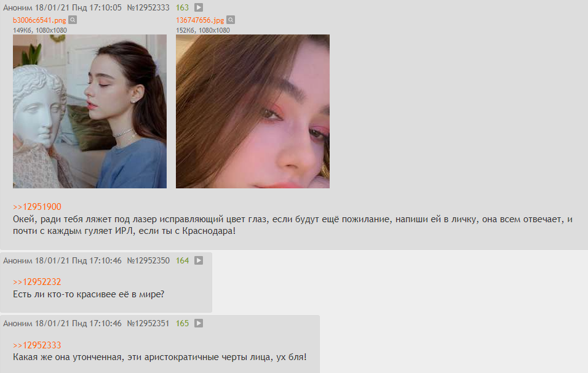Follow reply link >>12952333

37,345
